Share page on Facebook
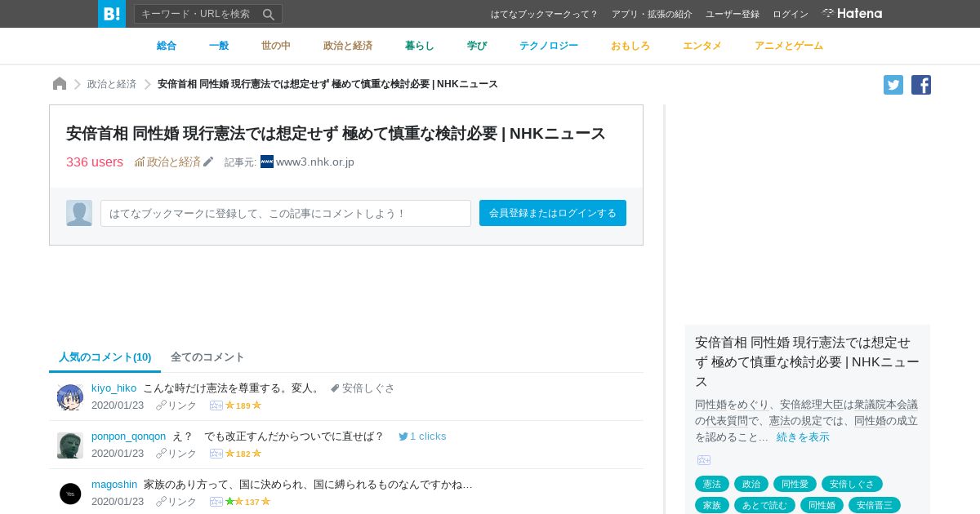Viewport: 980px width, 514px height. 921,85
